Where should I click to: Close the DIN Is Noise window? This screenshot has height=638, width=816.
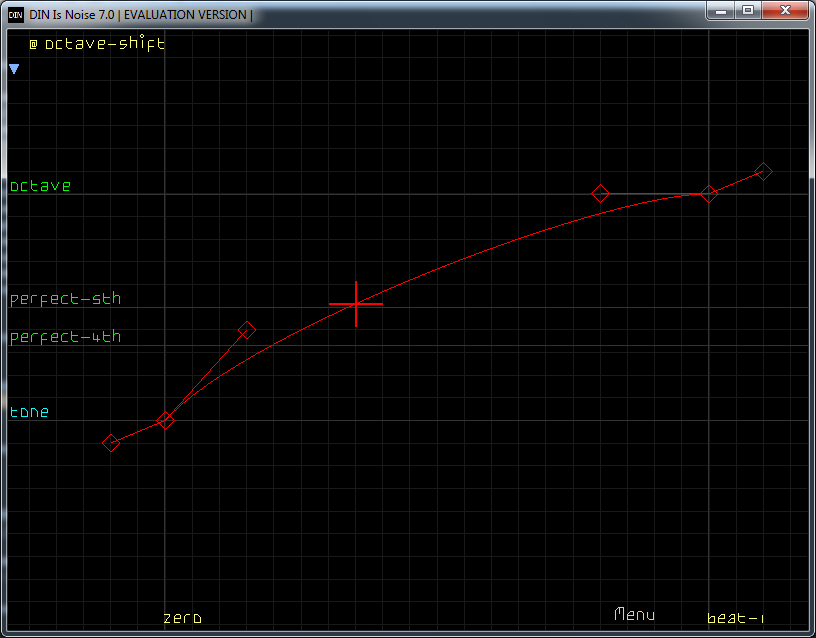[x=786, y=10]
